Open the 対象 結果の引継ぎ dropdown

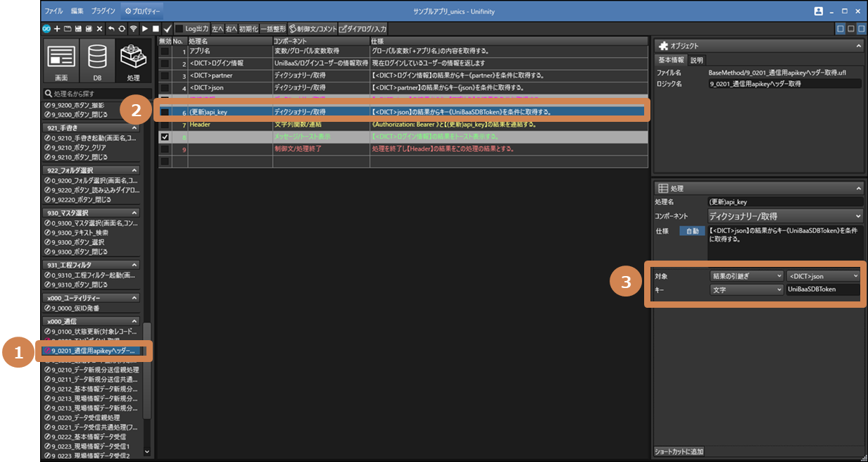746,276
